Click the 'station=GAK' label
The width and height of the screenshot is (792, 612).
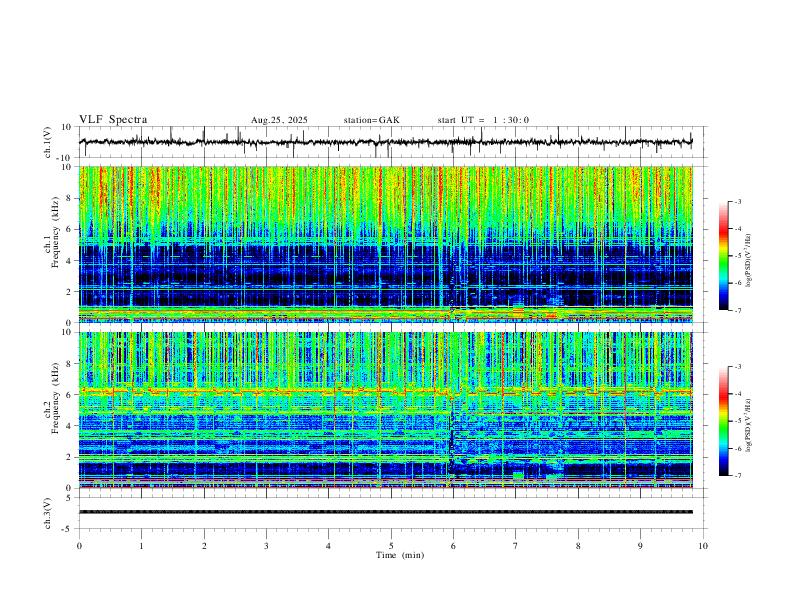372,120
